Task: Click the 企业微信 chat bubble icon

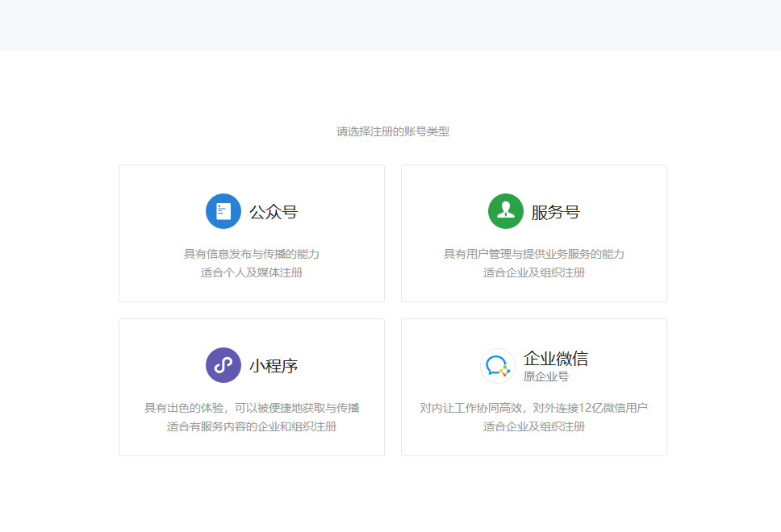Action: coord(497,365)
